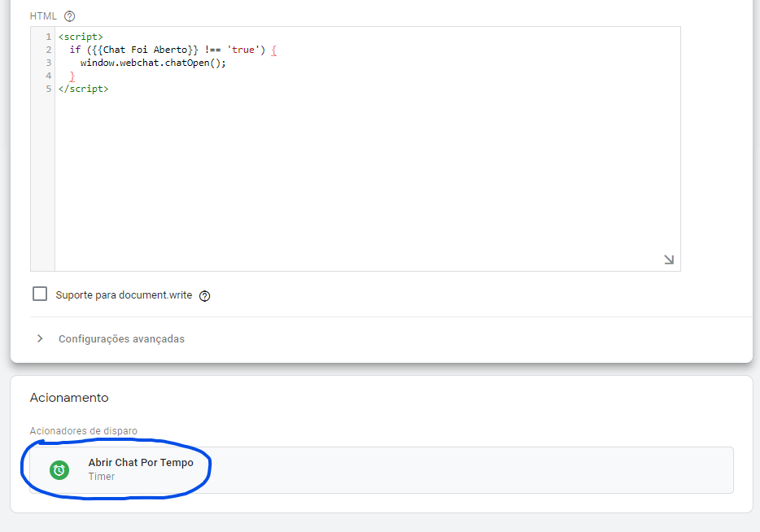Expand Configurações avançadas chevron

coord(40,338)
